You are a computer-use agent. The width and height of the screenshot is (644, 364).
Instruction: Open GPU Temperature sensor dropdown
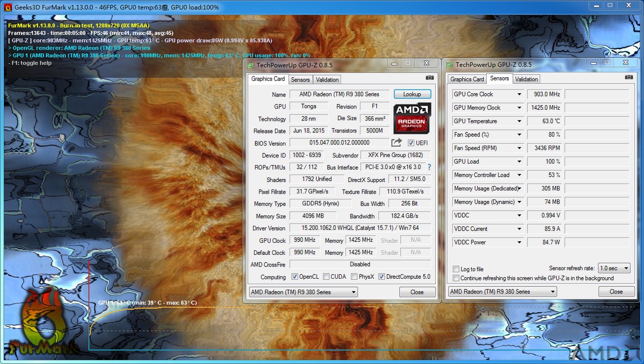tap(519, 121)
